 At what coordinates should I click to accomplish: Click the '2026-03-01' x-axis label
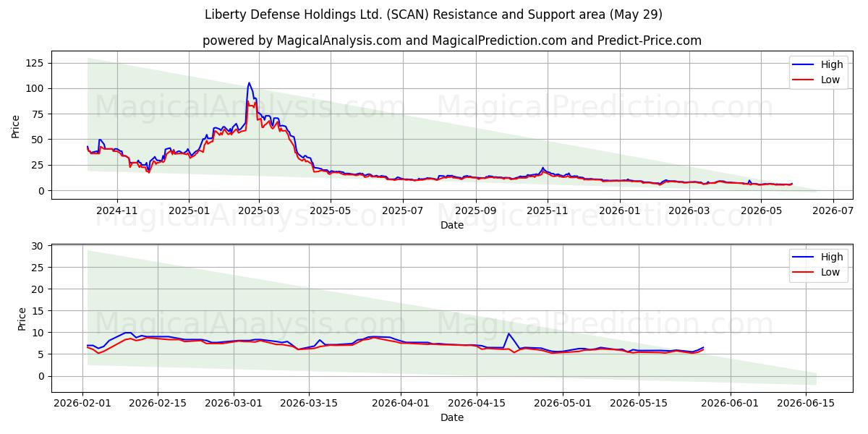coord(234,403)
